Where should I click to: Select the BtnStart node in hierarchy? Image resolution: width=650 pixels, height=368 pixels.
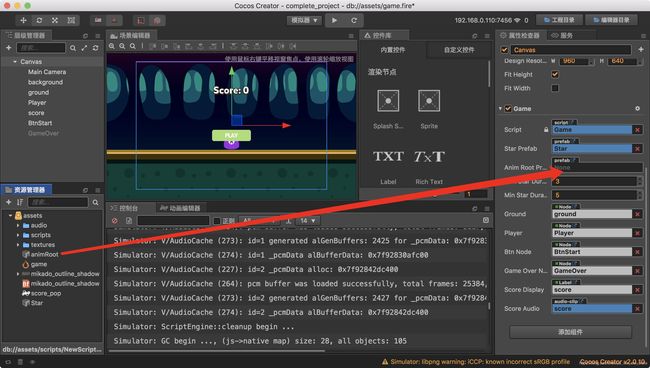coord(40,123)
